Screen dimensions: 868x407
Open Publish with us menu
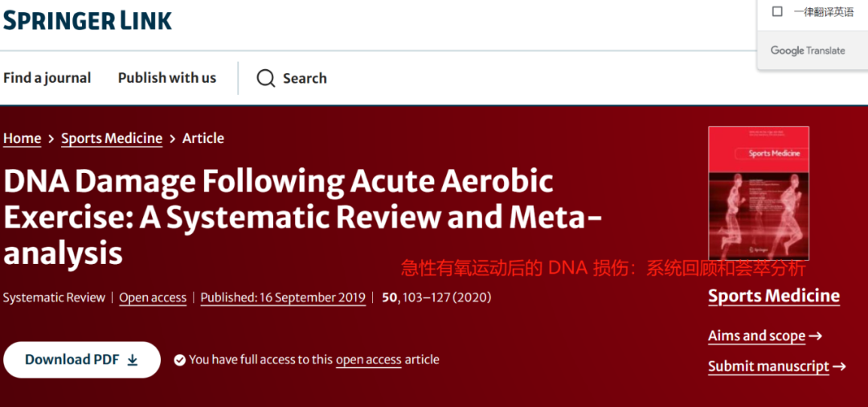[167, 78]
